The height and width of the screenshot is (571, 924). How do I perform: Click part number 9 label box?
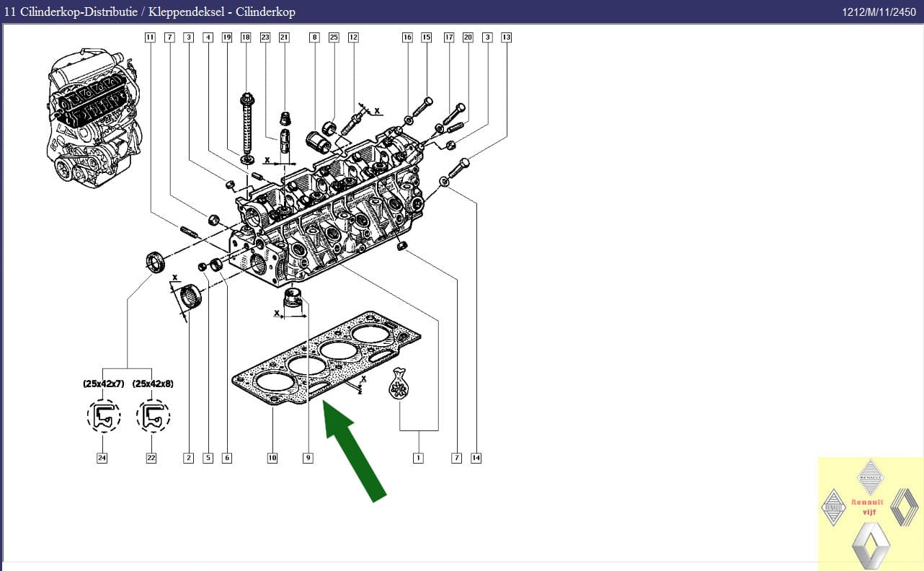pyautogui.click(x=308, y=458)
